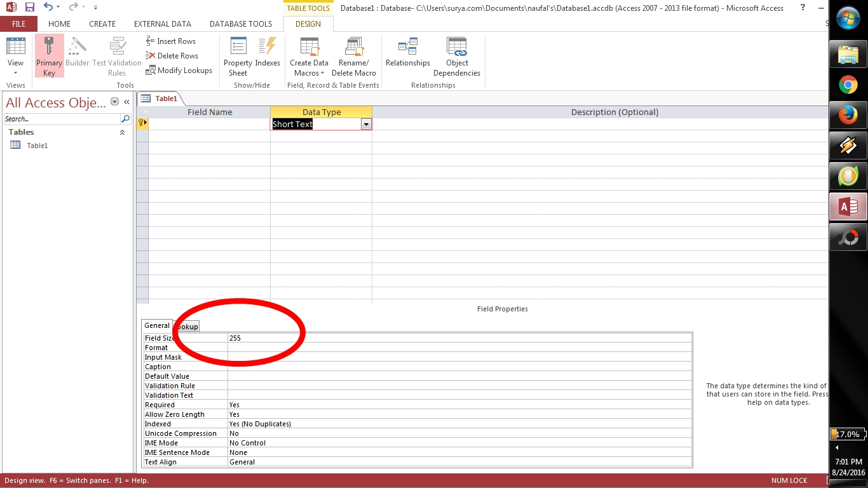Select the DESIGN ribbon tab
868x488 pixels.
[308, 24]
